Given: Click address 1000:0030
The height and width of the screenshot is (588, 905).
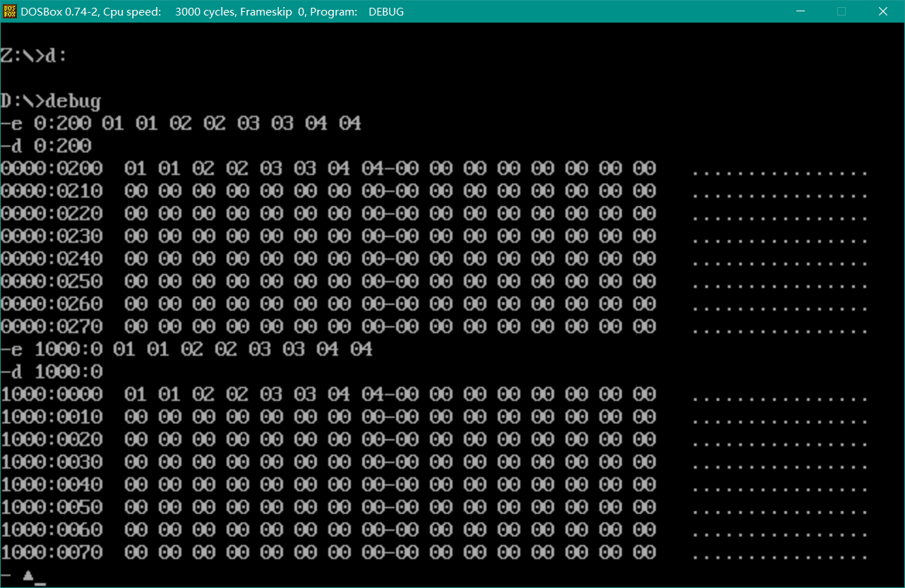Looking at the screenshot, I should (x=52, y=462).
